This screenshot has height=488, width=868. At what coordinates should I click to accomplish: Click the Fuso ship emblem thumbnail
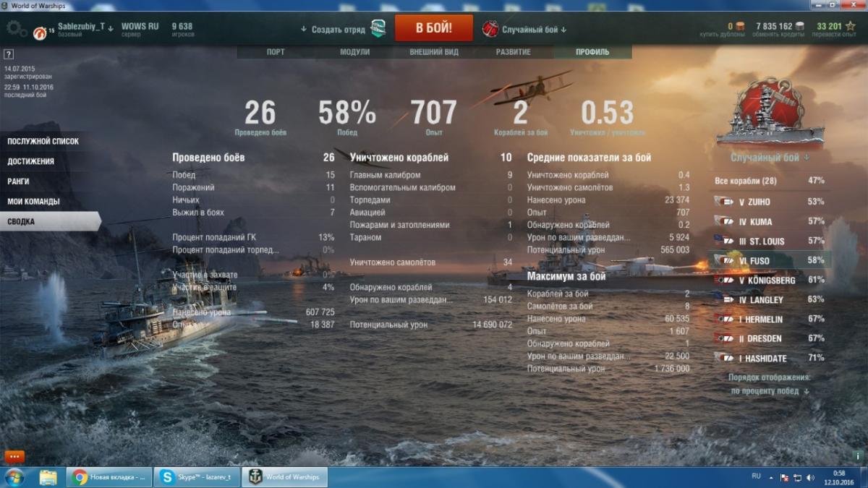[770, 111]
